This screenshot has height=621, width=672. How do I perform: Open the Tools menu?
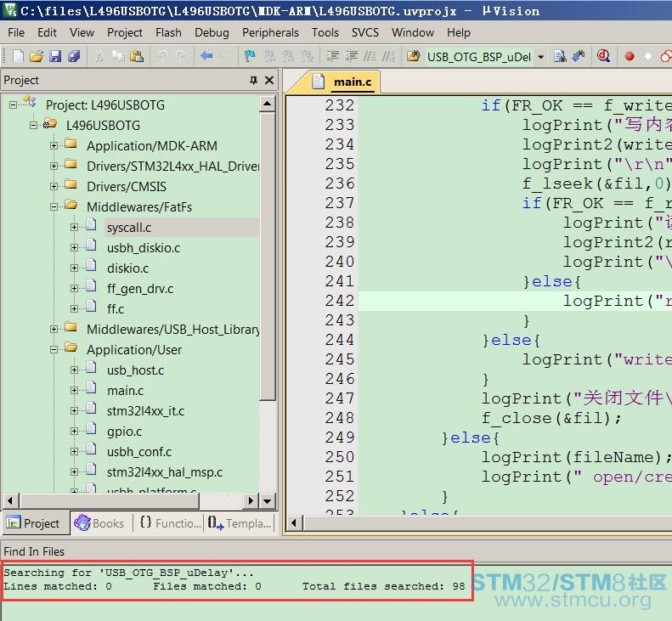(325, 32)
